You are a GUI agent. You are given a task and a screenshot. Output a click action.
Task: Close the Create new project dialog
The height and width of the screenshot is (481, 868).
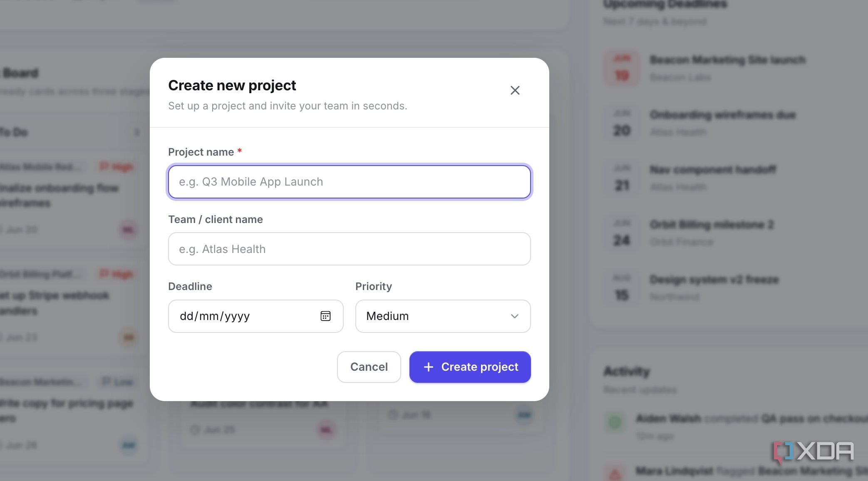point(515,90)
